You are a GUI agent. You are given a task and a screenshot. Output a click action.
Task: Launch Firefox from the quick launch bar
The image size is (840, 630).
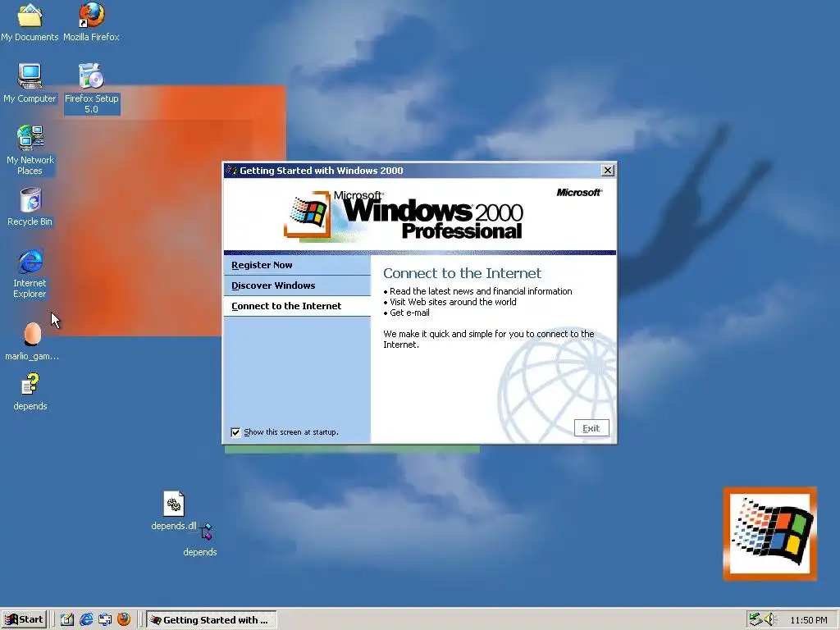(x=124, y=620)
